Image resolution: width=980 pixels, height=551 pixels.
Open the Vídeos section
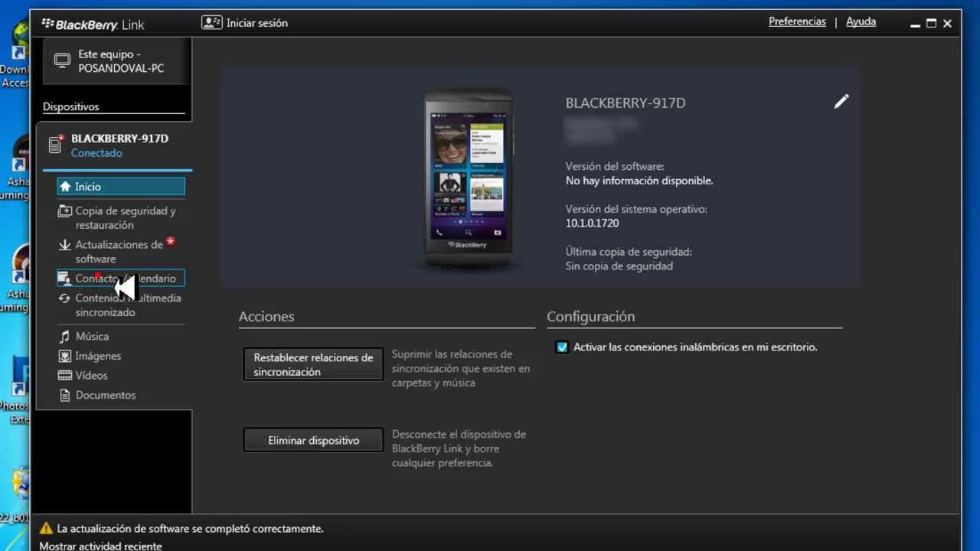(91, 375)
